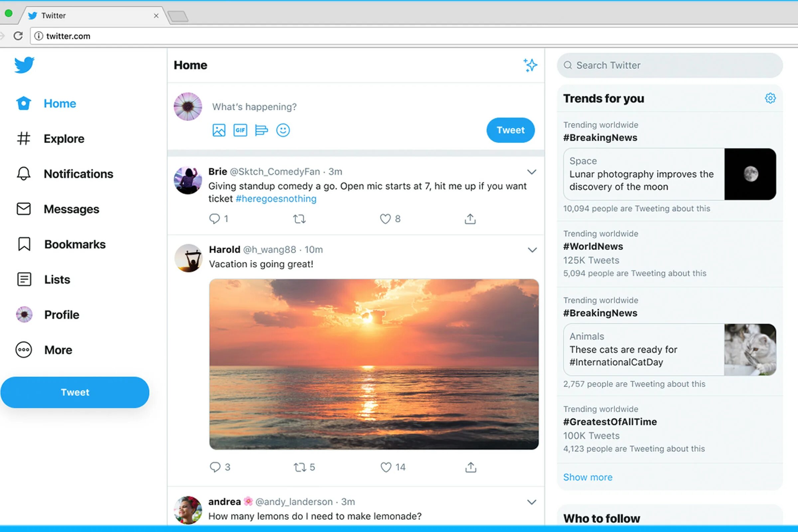Viewport: 798px width, 532px height.
Task: Open Notifications panel
Action: [x=78, y=174]
